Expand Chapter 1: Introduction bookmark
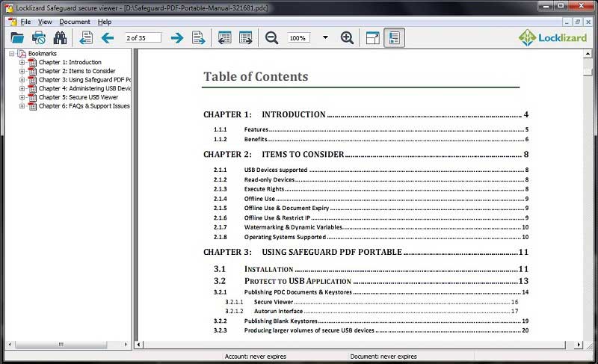 tap(22, 62)
